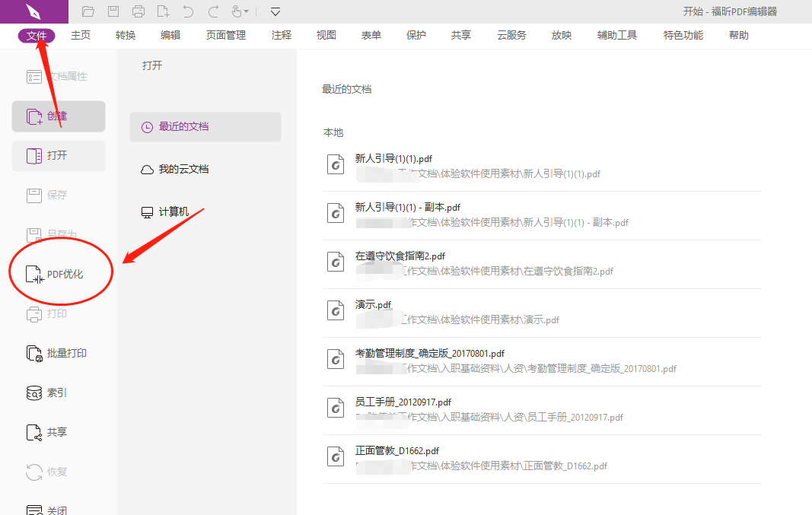Viewport: 812px width, 515px height.
Task: Open 批量打印 from the left sidebar
Action: coord(56,352)
